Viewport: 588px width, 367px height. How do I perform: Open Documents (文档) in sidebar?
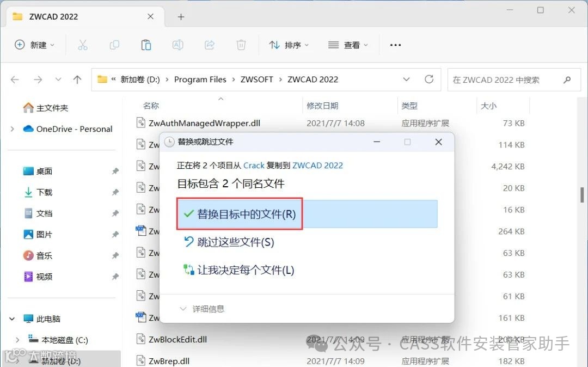[38, 213]
